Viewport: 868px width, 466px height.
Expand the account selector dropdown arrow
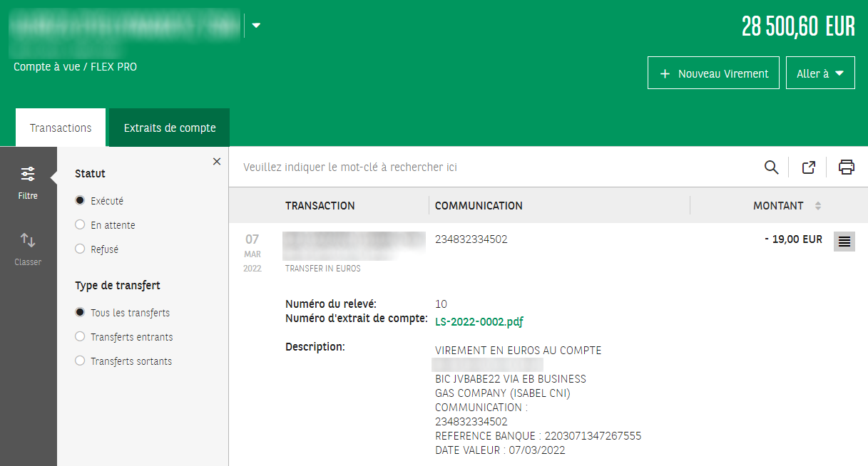257,26
